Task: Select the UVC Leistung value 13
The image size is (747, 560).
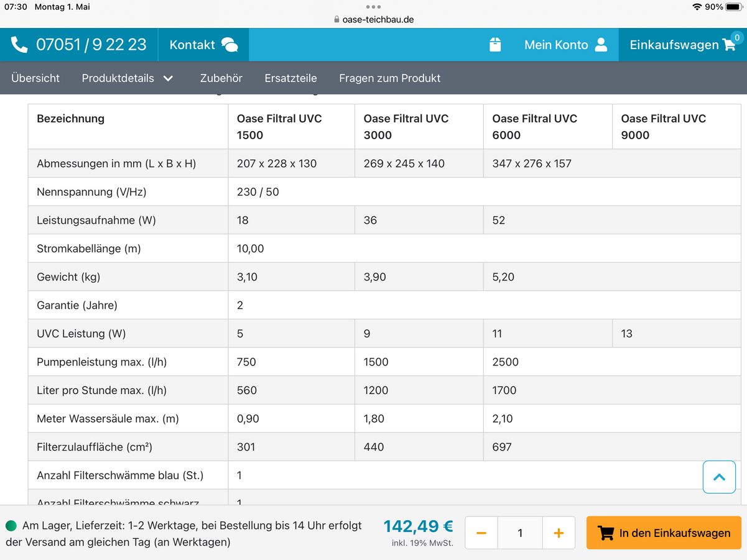Action: [x=626, y=334]
